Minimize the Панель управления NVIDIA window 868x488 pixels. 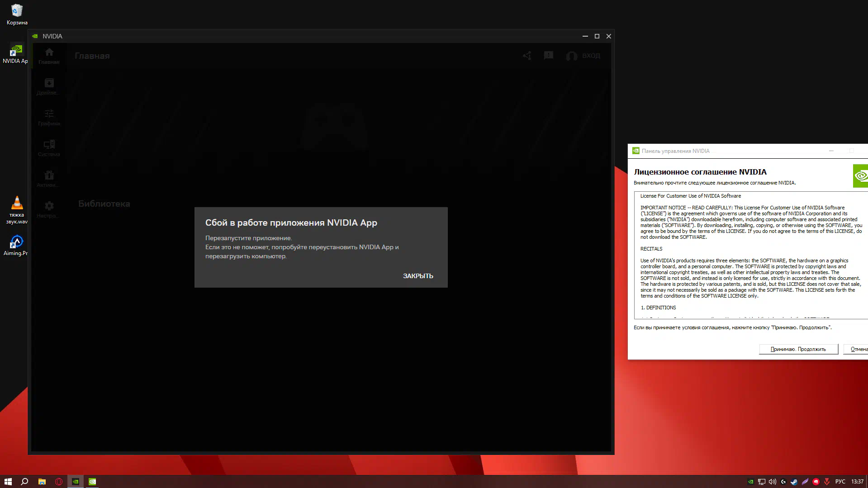[x=831, y=151]
